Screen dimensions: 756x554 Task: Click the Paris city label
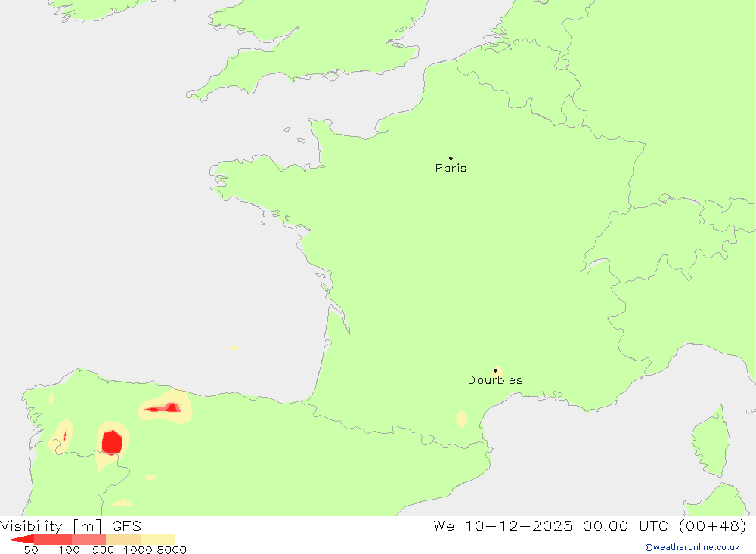(x=451, y=168)
